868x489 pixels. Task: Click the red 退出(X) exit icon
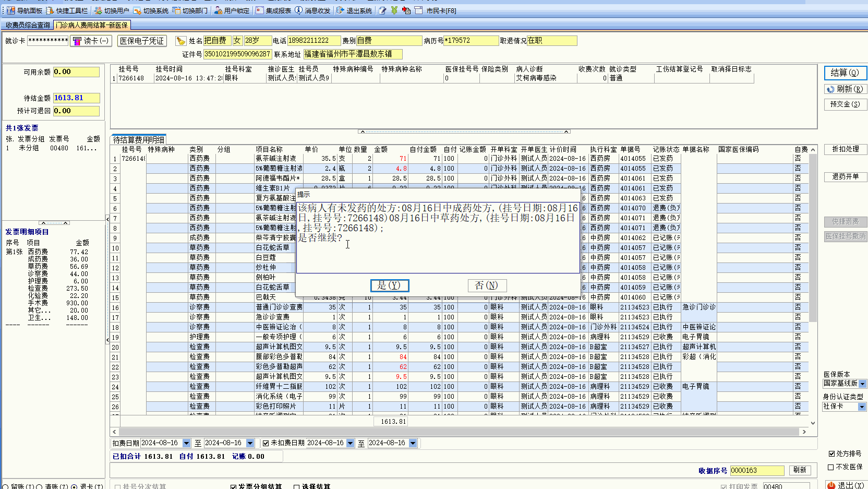(x=831, y=485)
